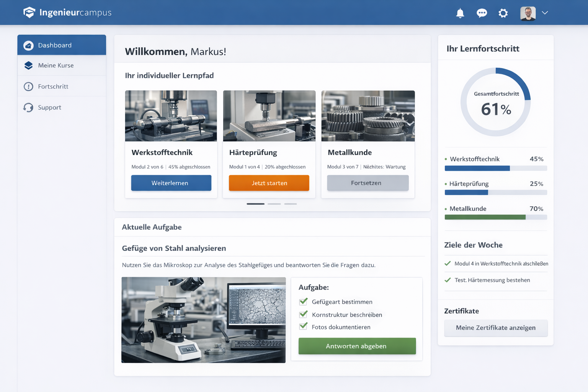
Task: Open the chat messages panel
Action: [x=482, y=13]
